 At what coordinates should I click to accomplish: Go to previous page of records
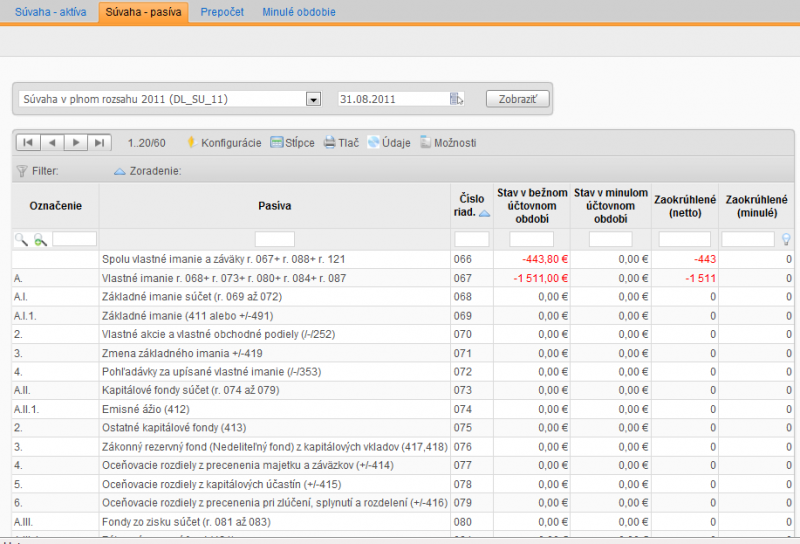click(52, 142)
